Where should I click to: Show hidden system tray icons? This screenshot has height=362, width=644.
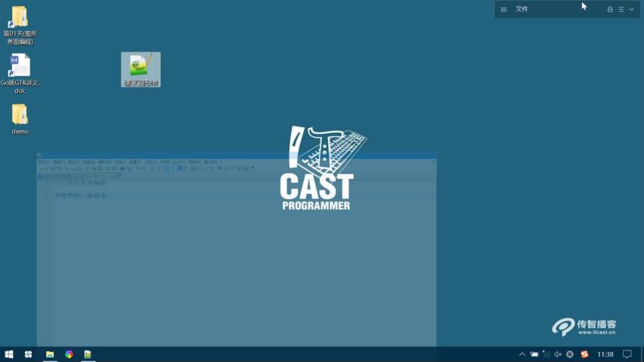point(522,354)
